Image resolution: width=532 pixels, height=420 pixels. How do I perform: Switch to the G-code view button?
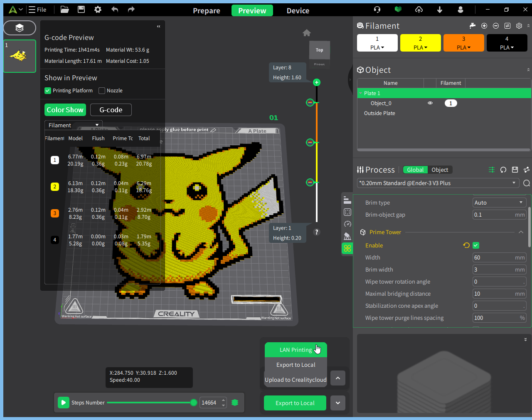coord(111,110)
